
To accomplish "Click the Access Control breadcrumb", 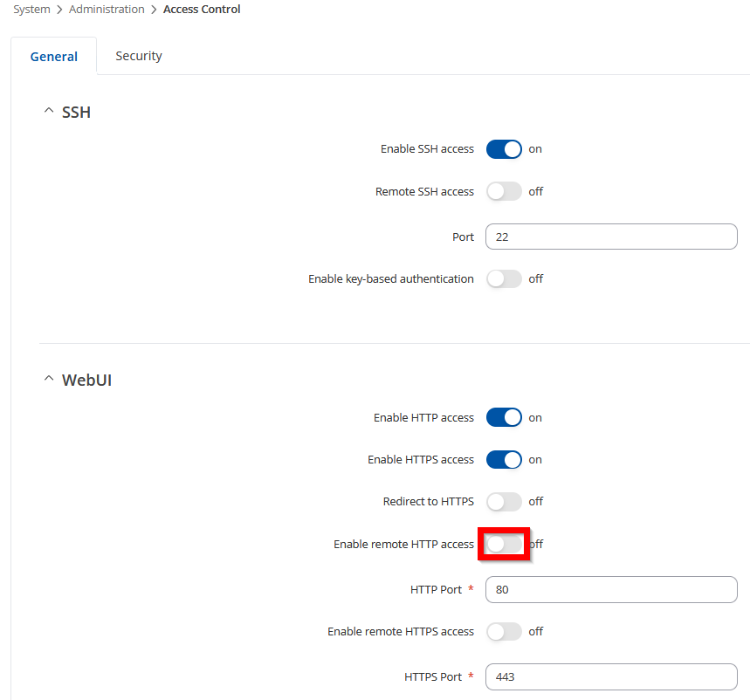I will (202, 9).
